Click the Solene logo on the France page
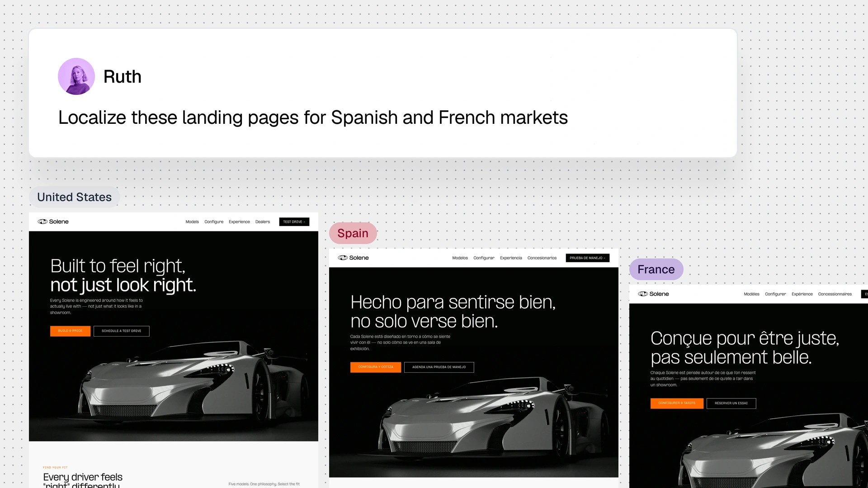Viewport: 868px width, 488px height. (654, 294)
